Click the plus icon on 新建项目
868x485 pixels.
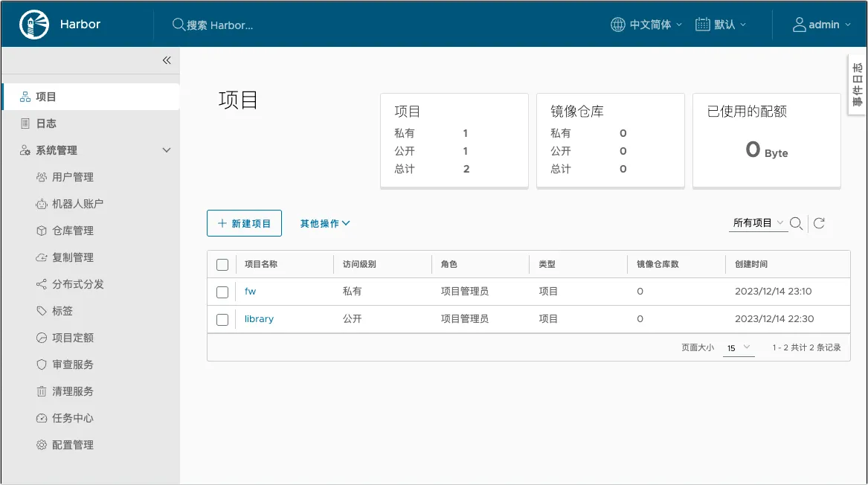222,223
